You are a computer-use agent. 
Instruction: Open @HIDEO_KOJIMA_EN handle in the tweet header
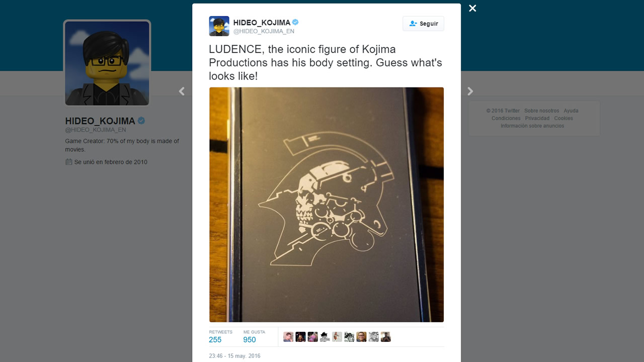point(264,31)
